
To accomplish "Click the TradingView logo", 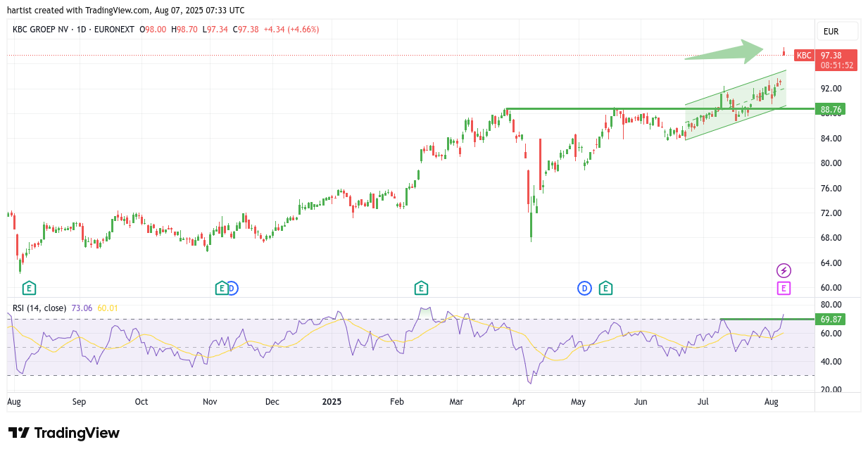I will (64, 433).
